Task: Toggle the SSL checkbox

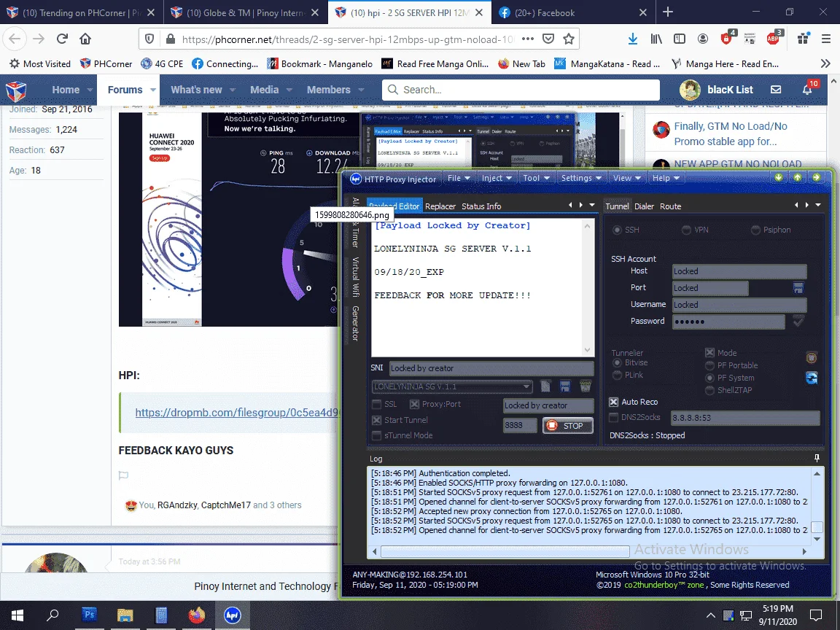Action: (x=376, y=404)
